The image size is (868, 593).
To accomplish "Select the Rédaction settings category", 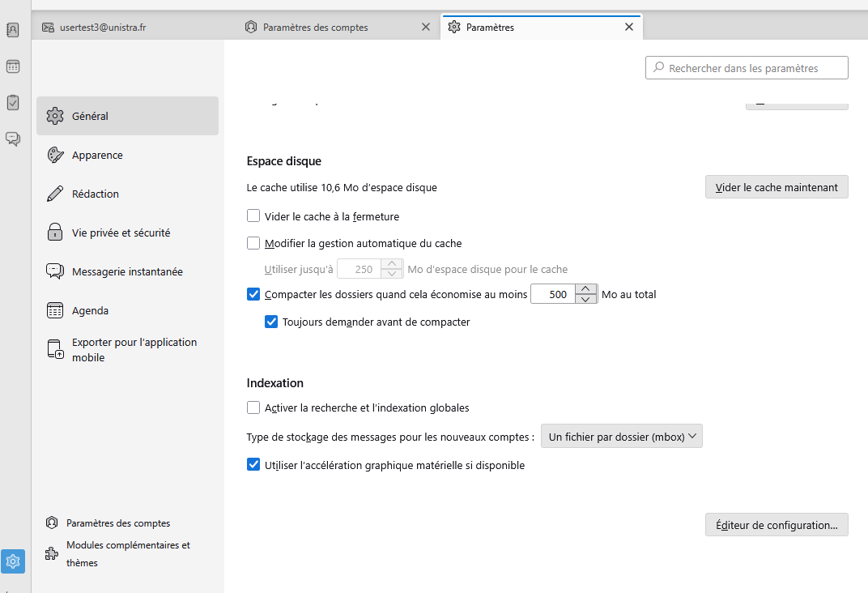I will tap(96, 194).
